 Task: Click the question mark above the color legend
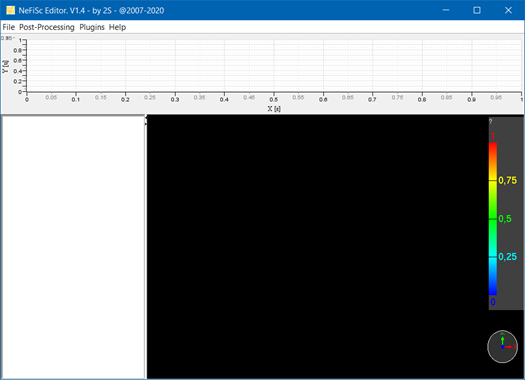pos(491,121)
